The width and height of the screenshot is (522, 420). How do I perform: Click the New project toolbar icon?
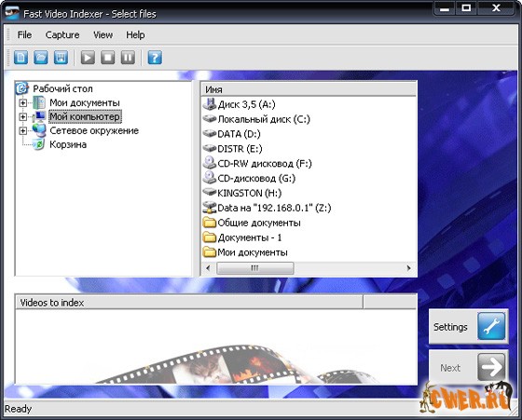(21, 58)
